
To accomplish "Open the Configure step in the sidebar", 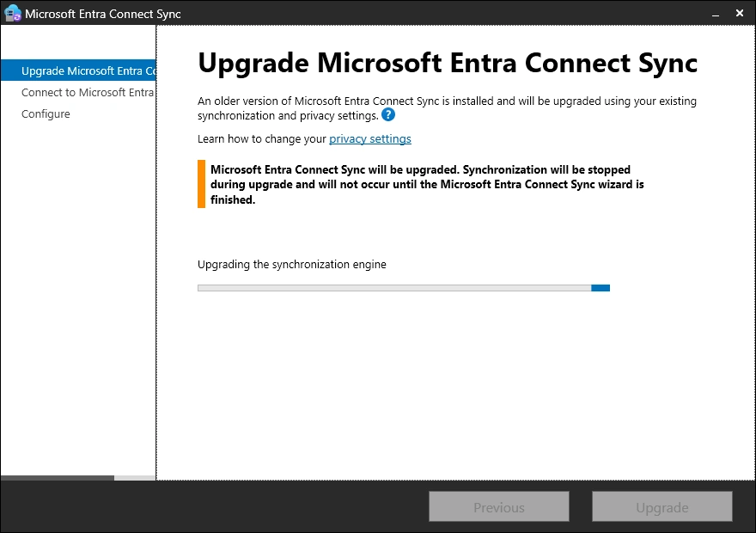I will pyautogui.click(x=46, y=113).
